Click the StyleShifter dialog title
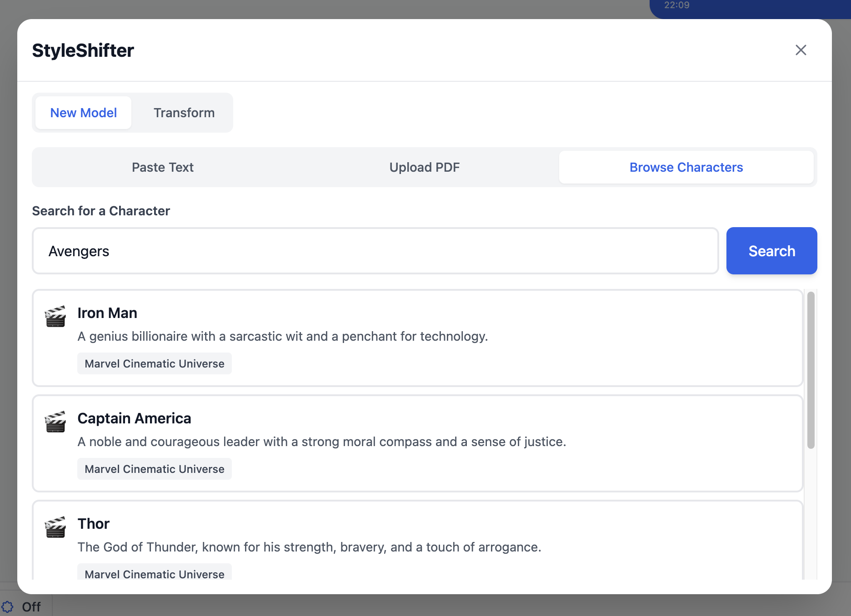 point(83,50)
